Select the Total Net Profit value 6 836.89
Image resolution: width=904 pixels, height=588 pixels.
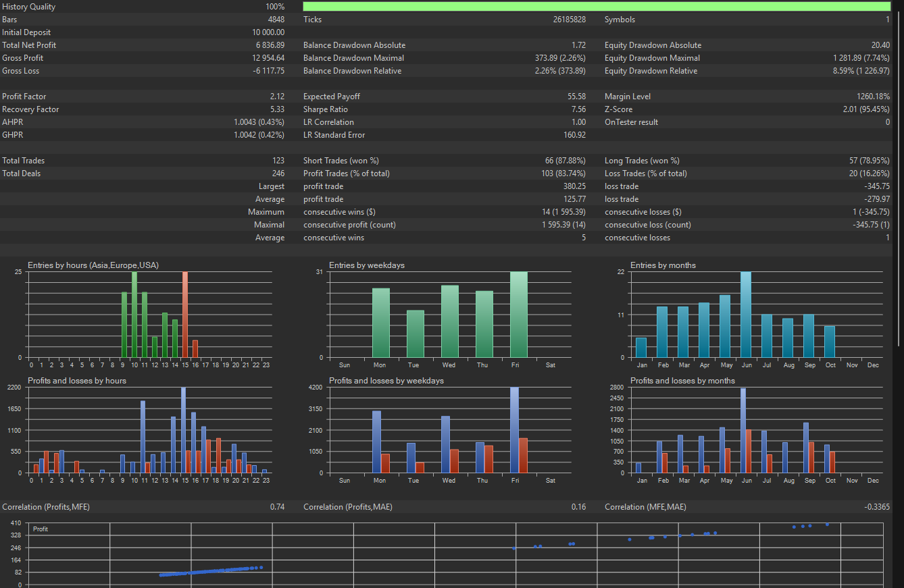(270, 45)
